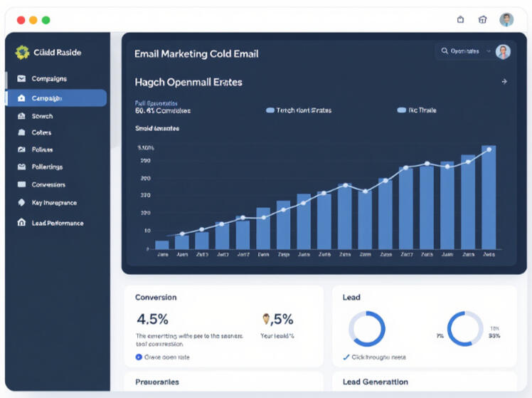Open the dropdown chevron in the search box
The width and height of the screenshot is (532, 398).
[488, 51]
